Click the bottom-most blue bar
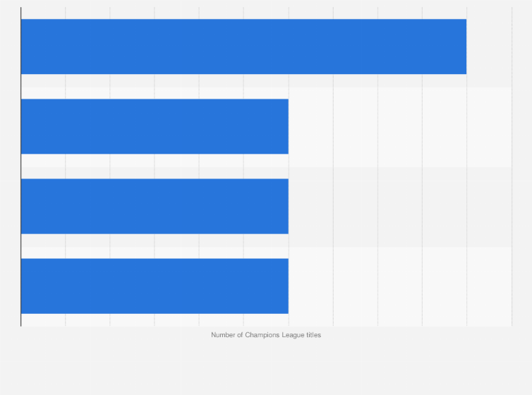 155,286
